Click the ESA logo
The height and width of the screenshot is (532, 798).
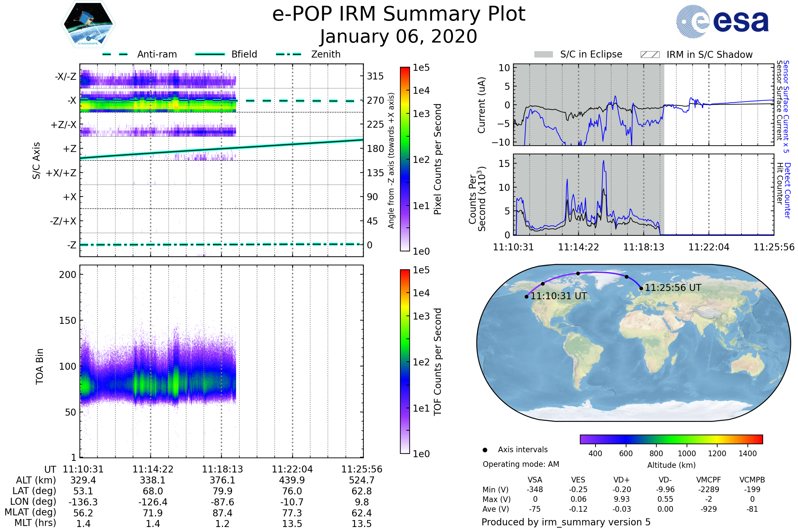coord(722,22)
